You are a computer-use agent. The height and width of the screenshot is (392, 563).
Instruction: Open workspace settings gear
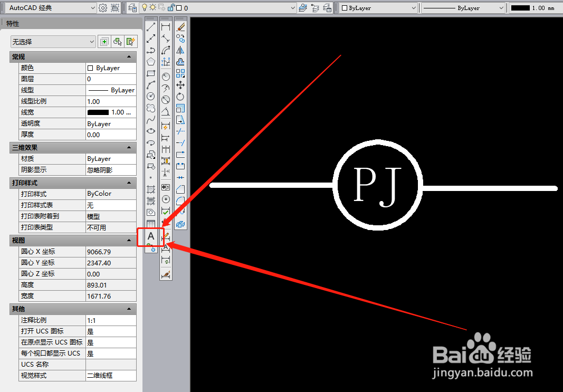coord(103,7)
